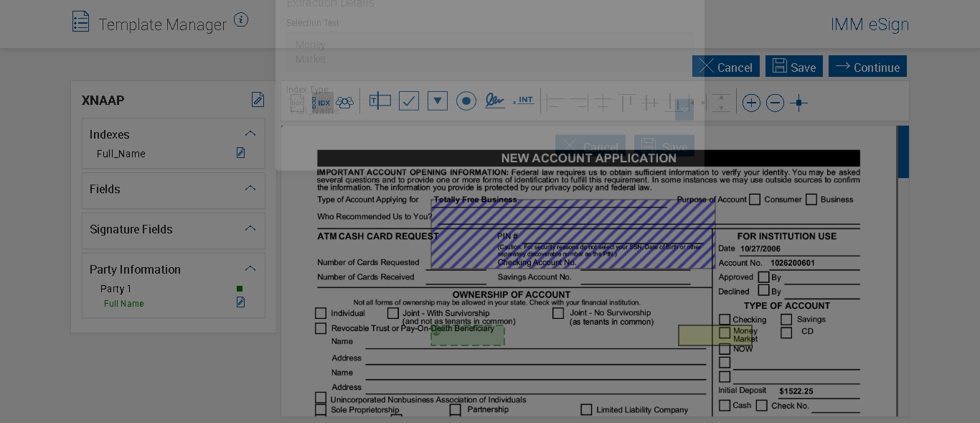980x423 pixels.
Task: Click Save beside the Continue button
Action: (x=794, y=67)
